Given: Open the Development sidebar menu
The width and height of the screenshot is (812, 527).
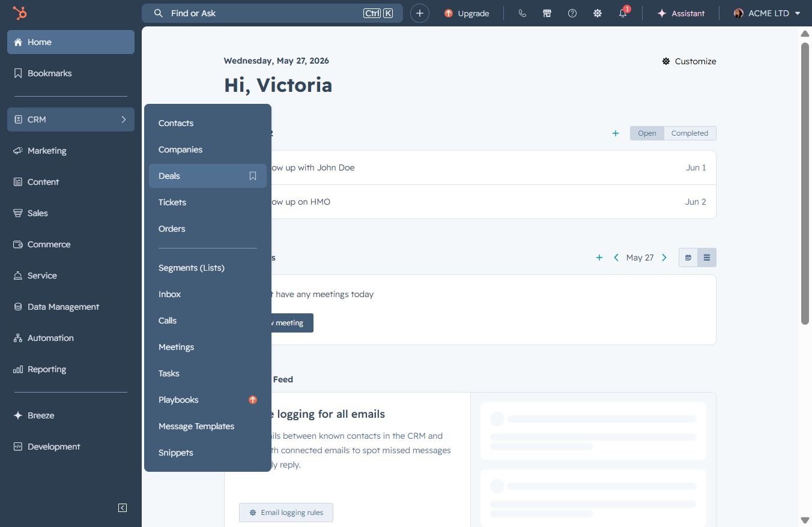Looking at the screenshot, I should [x=71, y=447].
